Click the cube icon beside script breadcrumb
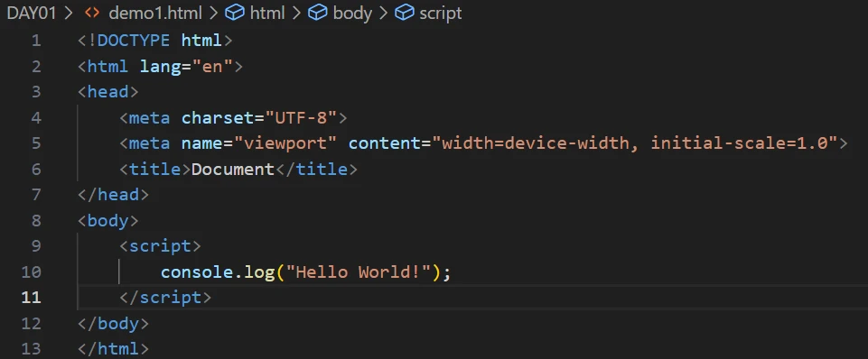Image resolution: width=868 pixels, height=359 pixels. pyautogui.click(x=404, y=13)
